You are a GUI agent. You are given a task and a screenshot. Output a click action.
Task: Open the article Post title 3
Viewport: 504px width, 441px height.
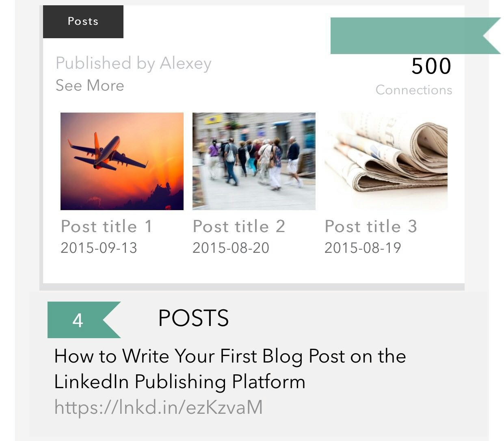(x=371, y=226)
